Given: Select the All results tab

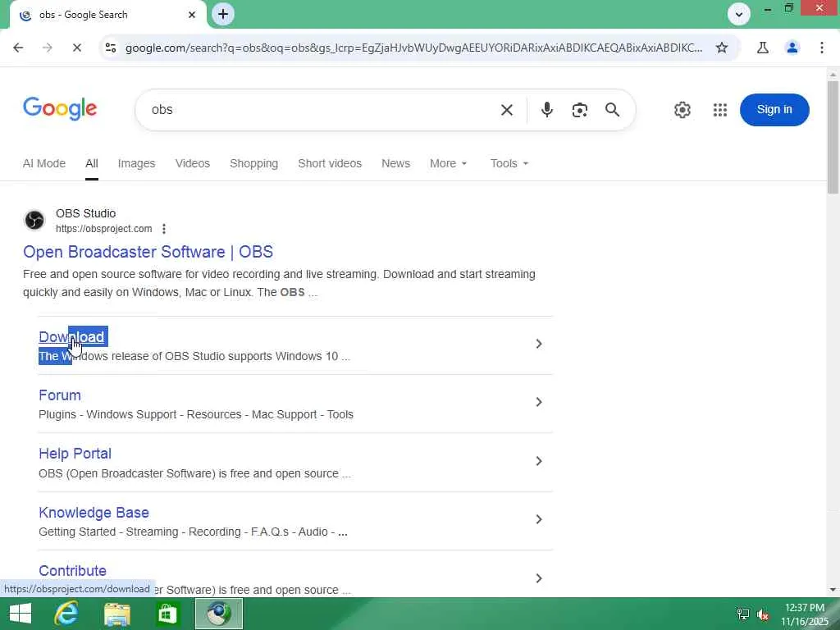Looking at the screenshot, I should point(92,163).
